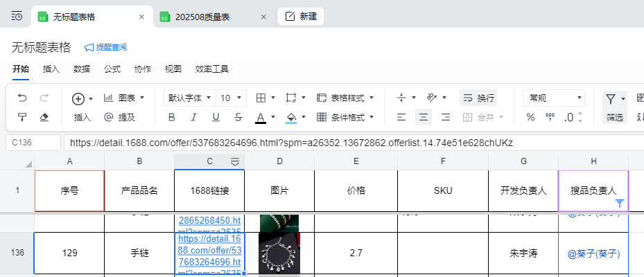Select the format painter tool
Screen dimensions: 644x277
[22, 117]
